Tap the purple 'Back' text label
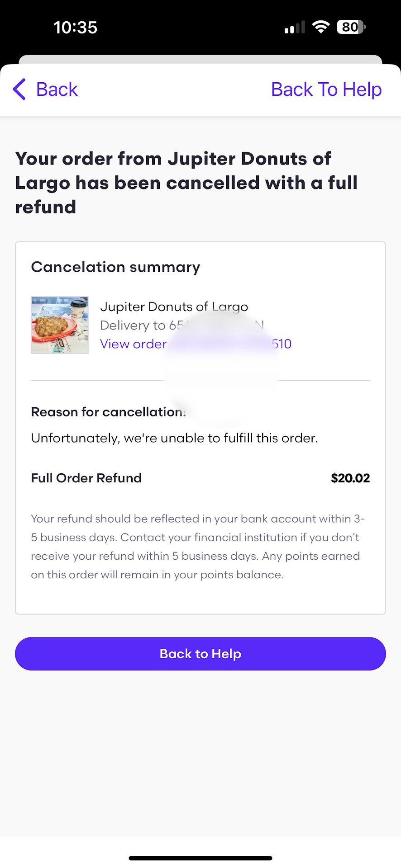401x868 pixels. [57, 90]
